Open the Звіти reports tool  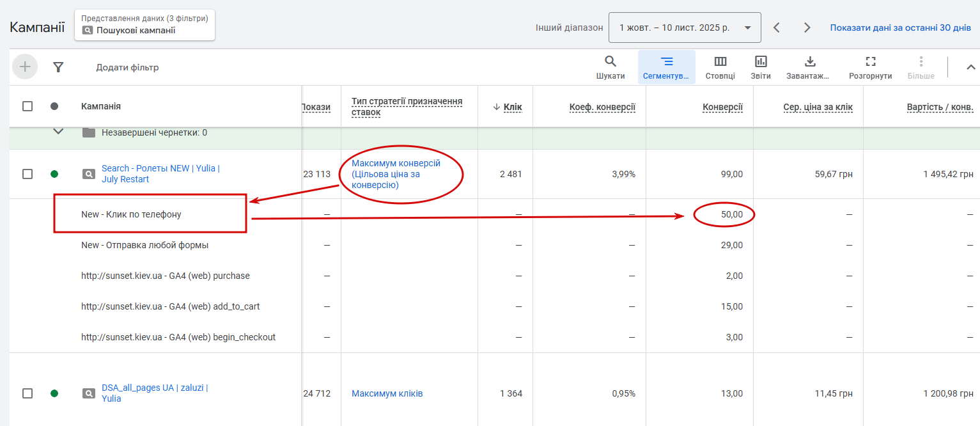point(761,67)
